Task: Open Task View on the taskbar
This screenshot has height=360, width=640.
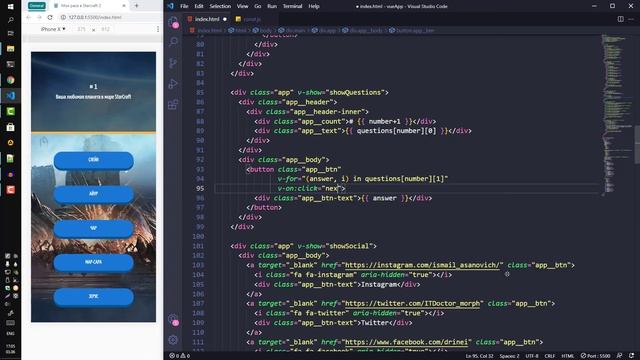Action: (x=11, y=33)
